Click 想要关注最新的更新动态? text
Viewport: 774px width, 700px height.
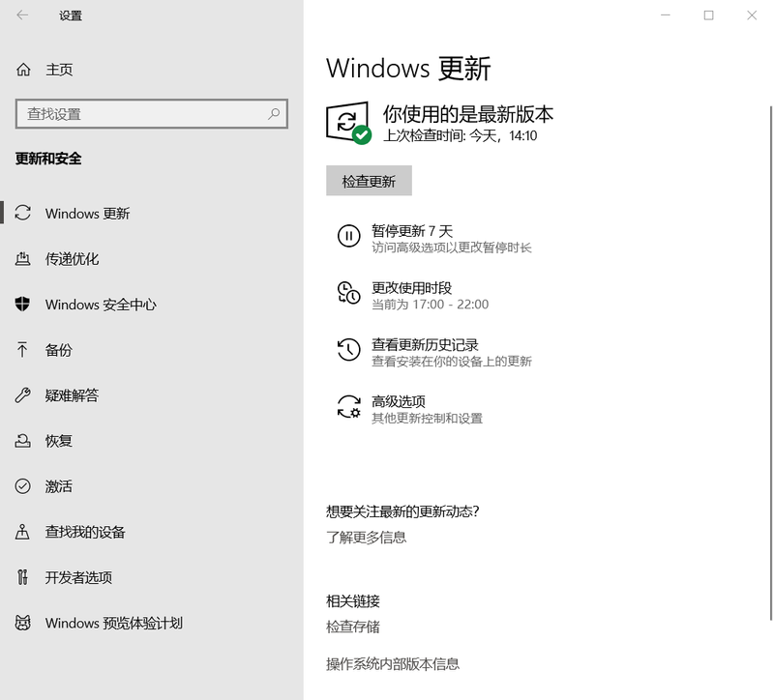[402, 511]
